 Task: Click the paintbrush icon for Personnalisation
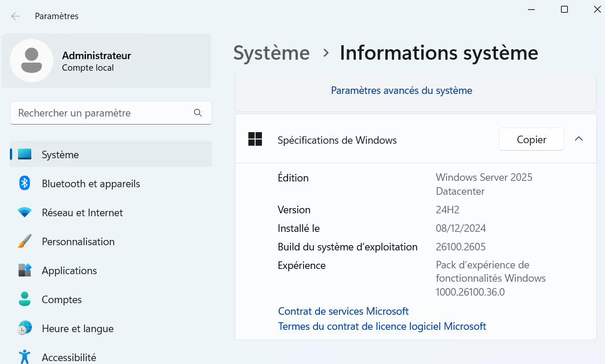click(x=24, y=242)
